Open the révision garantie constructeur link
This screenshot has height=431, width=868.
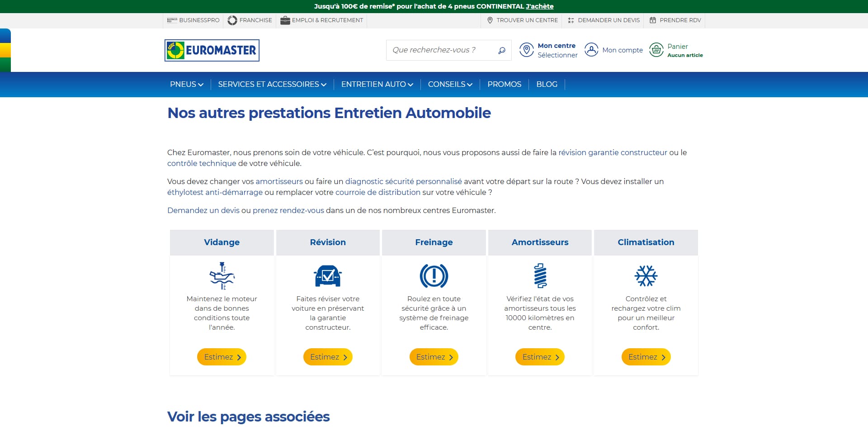pos(613,152)
